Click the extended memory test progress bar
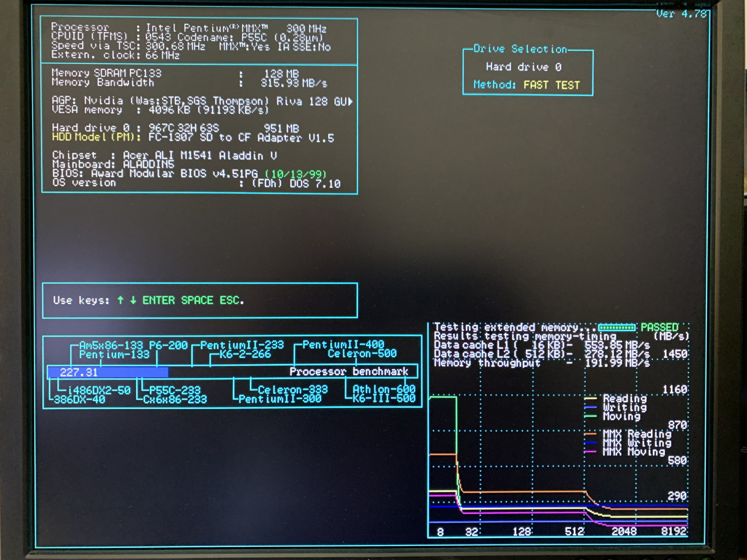Viewport: 747px width, 560px height. click(x=617, y=327)
